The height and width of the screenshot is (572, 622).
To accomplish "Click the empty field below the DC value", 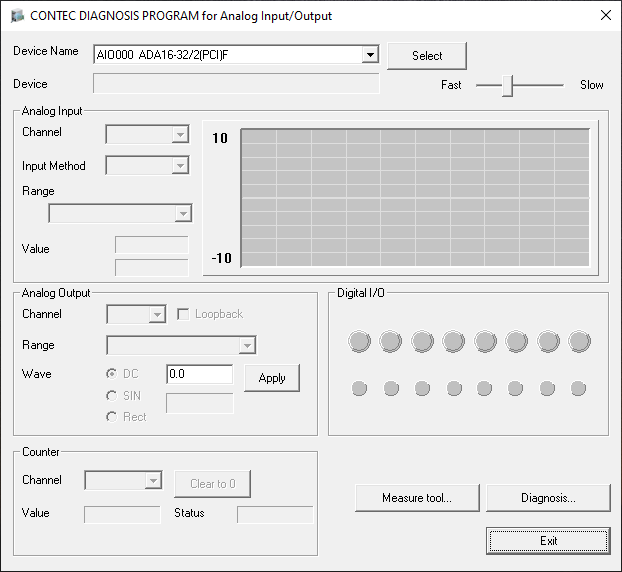I will click(x=200, y=403).
